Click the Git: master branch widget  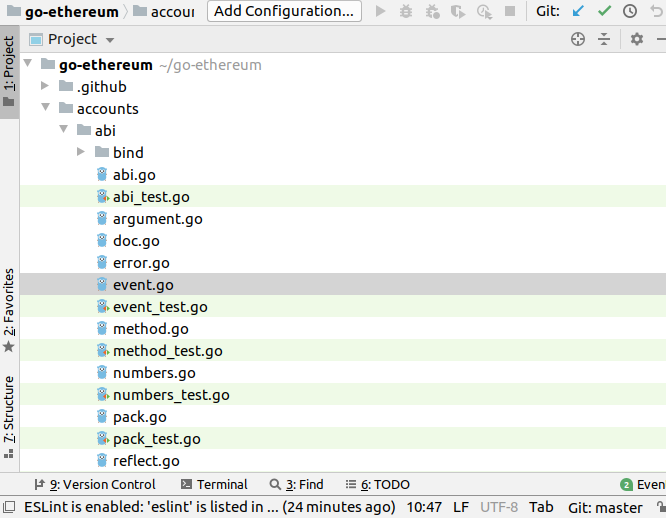605,508
